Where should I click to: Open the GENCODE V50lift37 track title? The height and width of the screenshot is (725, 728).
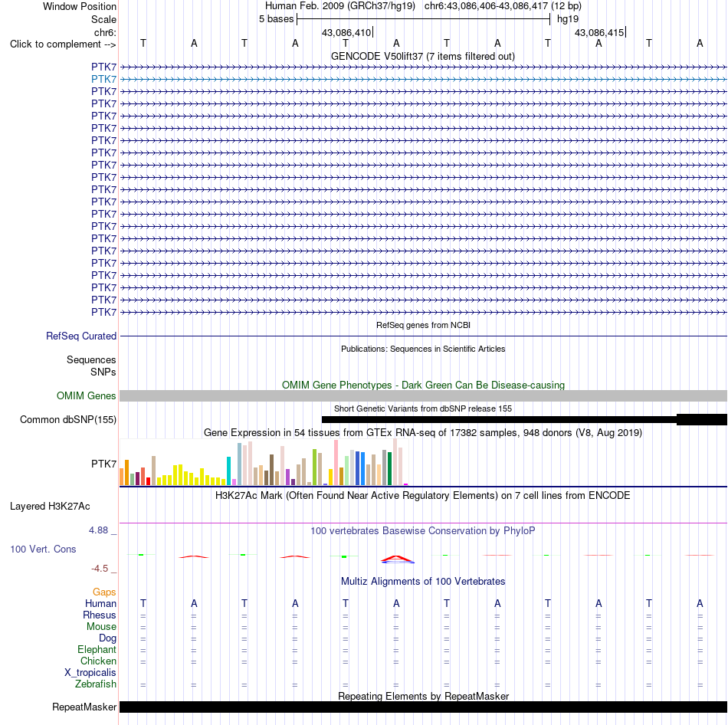[x=422, y=56]
